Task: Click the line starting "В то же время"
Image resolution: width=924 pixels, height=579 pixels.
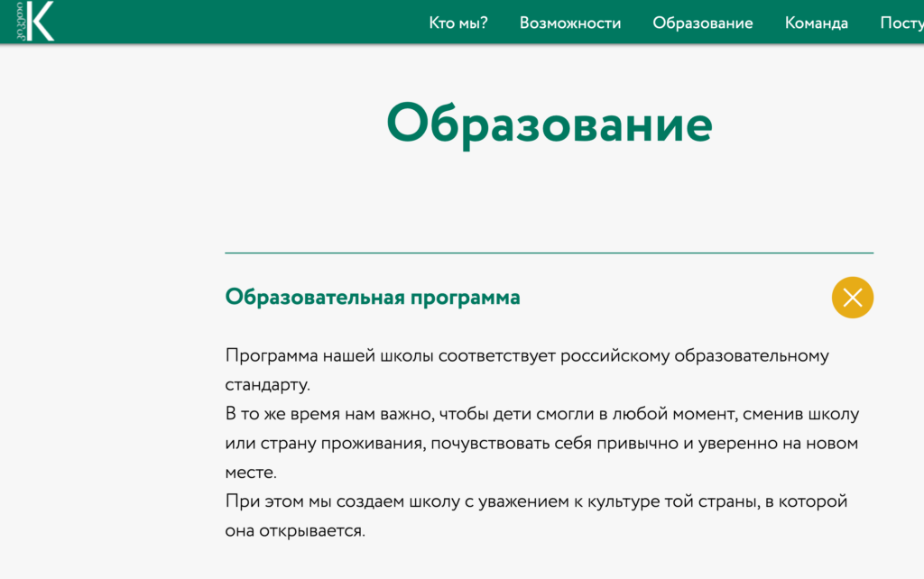Action: (541, 414)
